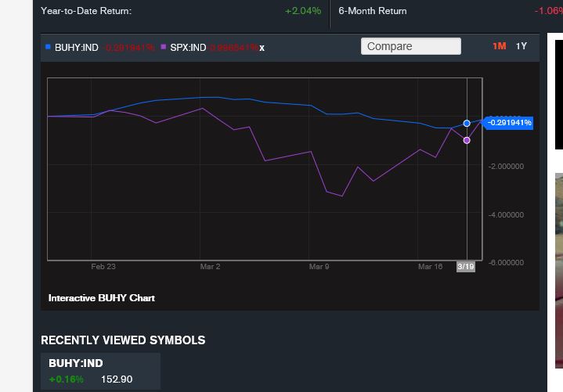Click the Compare symbol input field
Image resolution: width=563 pixels, height=392 pixels.
[x=411, y=46]
